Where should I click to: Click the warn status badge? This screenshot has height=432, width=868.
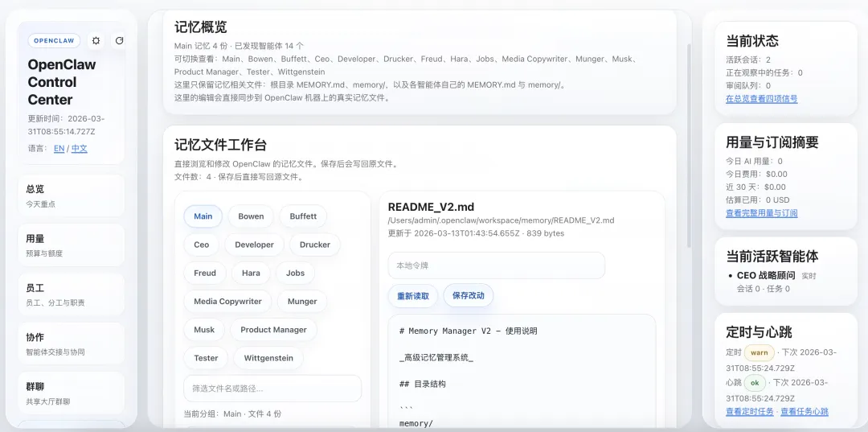coord(759,352)
